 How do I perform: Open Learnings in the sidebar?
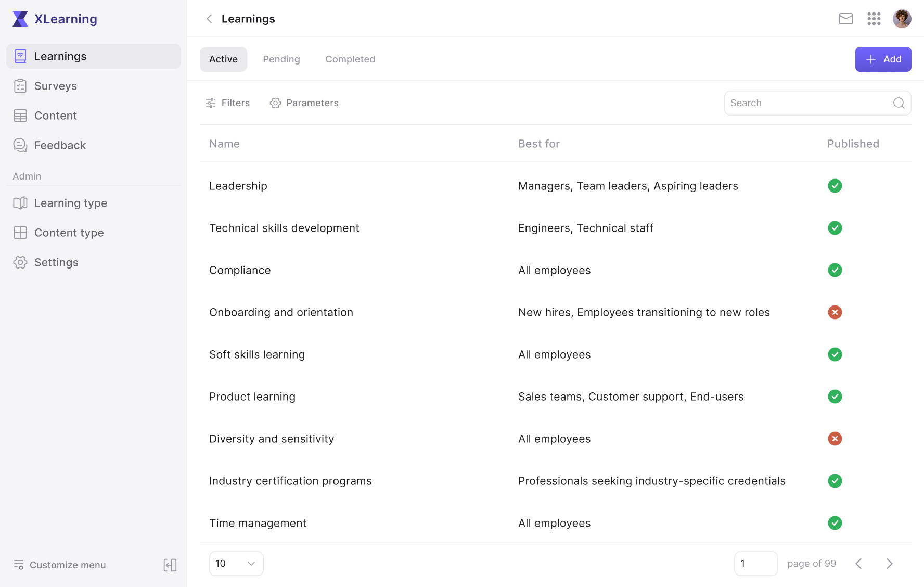pyautogui.click(x=94, y=56)
